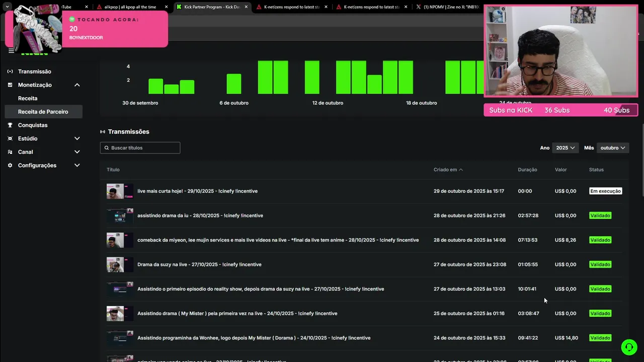Sort by Criado em column header
The width and height of the screenshot is (644, 362).
(448, 169)
